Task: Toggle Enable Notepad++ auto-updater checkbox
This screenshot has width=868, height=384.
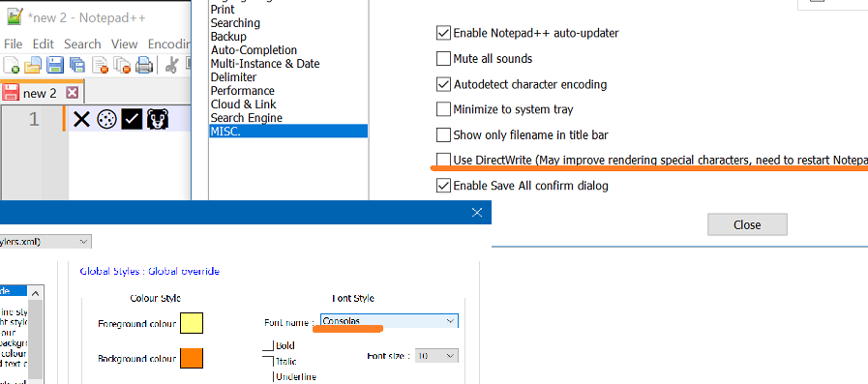Action: pyautogui.click(x=443, y=33)
